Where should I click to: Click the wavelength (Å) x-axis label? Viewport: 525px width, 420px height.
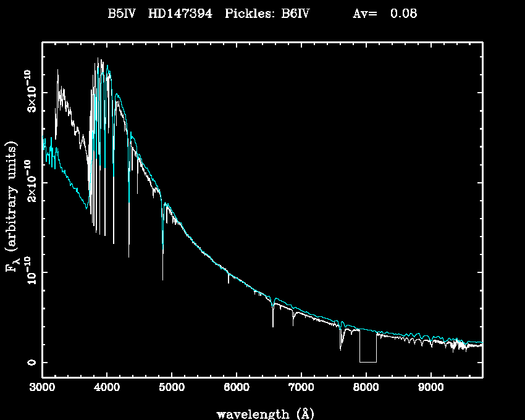[262, 413]
